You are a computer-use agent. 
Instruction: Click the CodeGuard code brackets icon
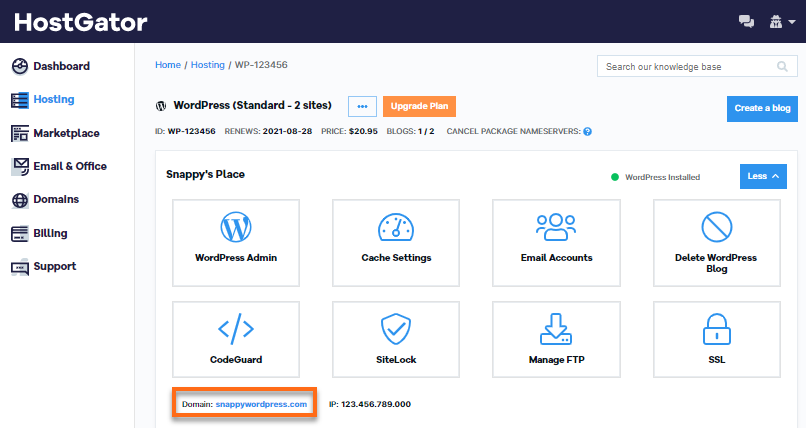tap(236, 329)
